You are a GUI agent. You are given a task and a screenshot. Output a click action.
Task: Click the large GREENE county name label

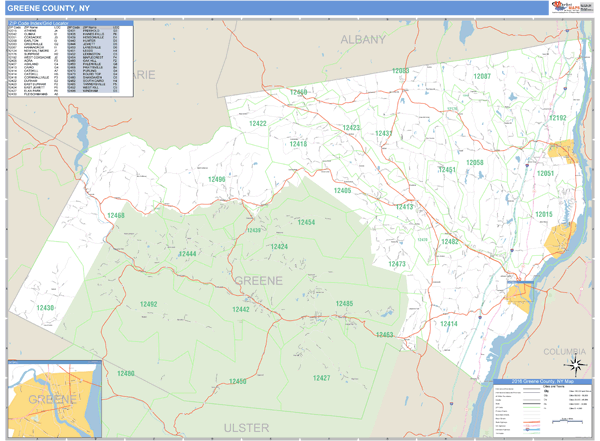pyautogui.click(x=258, y=281)
